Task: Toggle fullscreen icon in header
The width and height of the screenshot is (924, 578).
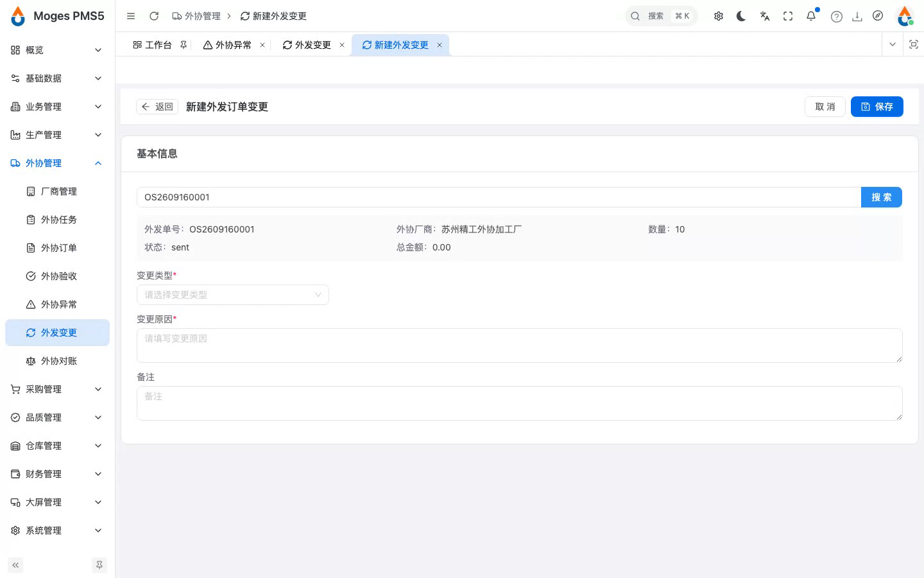Action: point(788,16)
